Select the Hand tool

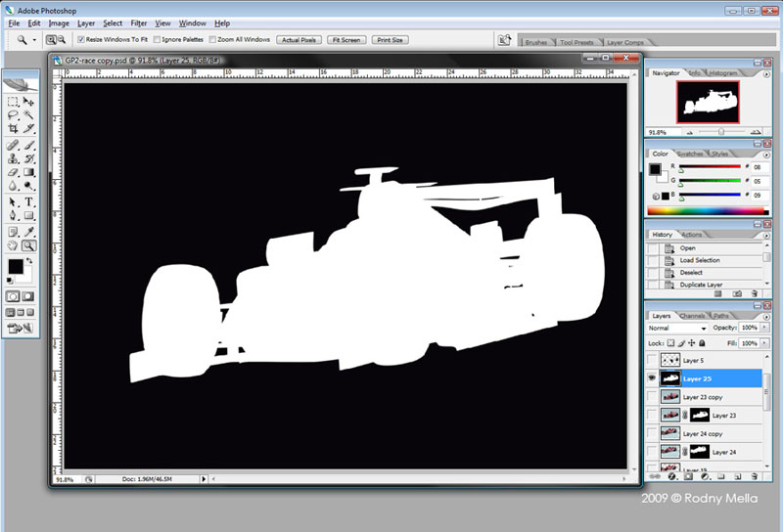tap(13, 245)
